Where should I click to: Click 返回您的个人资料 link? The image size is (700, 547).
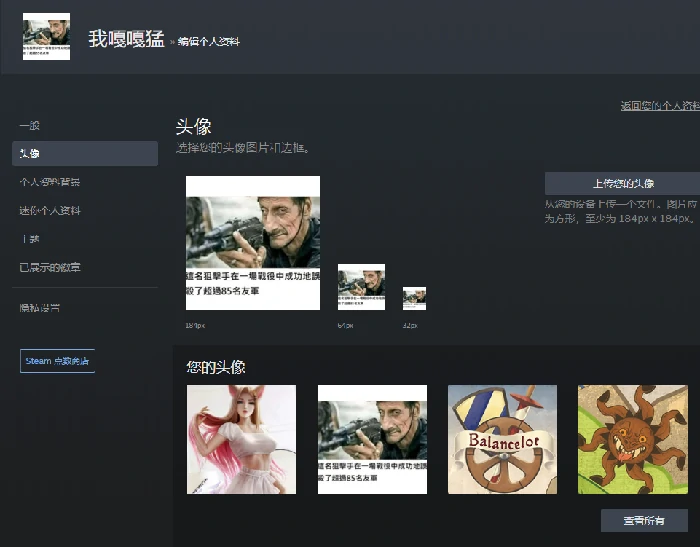659,105
